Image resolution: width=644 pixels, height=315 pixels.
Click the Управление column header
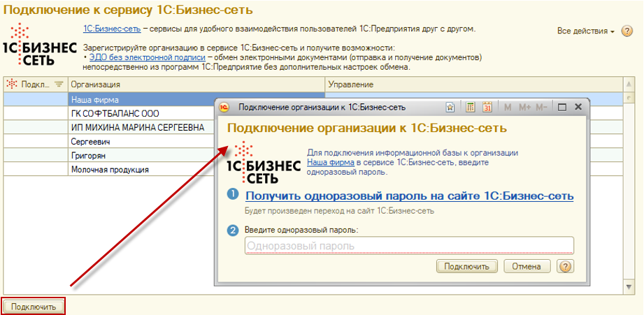pos(474,85)
